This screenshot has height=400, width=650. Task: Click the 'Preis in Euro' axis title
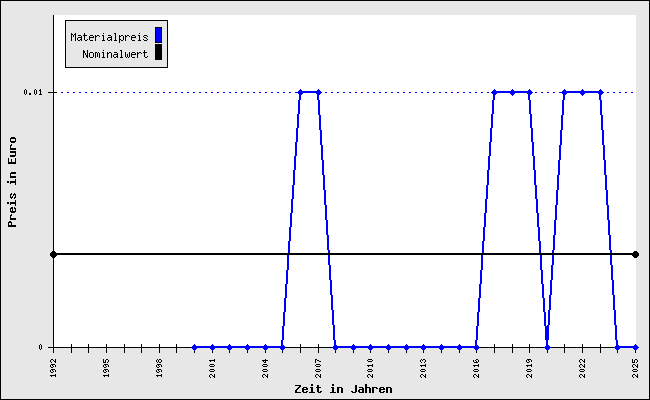tap(12, 182)
